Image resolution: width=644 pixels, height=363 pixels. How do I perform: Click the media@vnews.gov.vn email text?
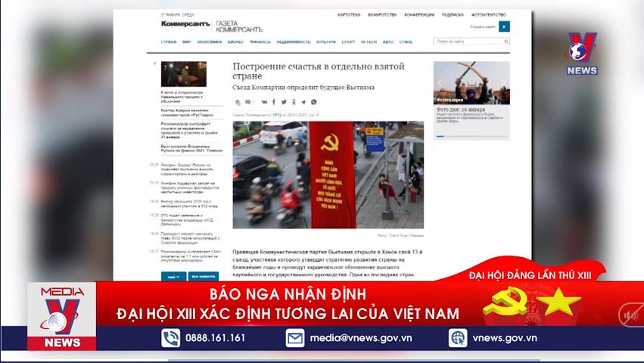pyautogui.click(x=361, y=338)
